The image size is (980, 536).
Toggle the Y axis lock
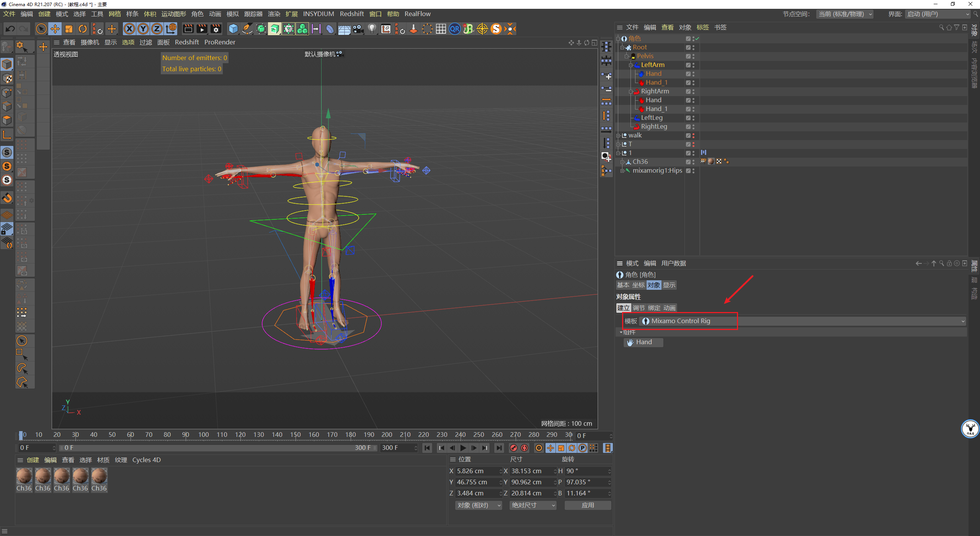point(143,29)
